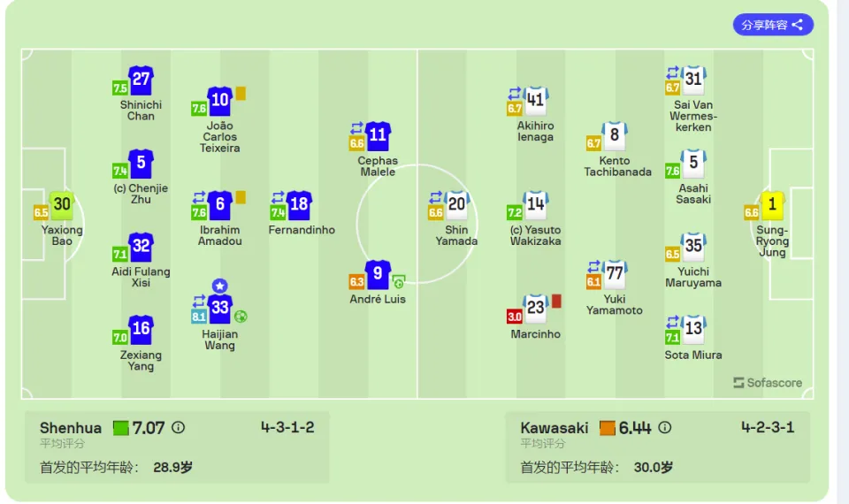Select Sung-Ryong Jung yellow jersey 1
This screenshot has width=849, height=504.
(772, 205)
